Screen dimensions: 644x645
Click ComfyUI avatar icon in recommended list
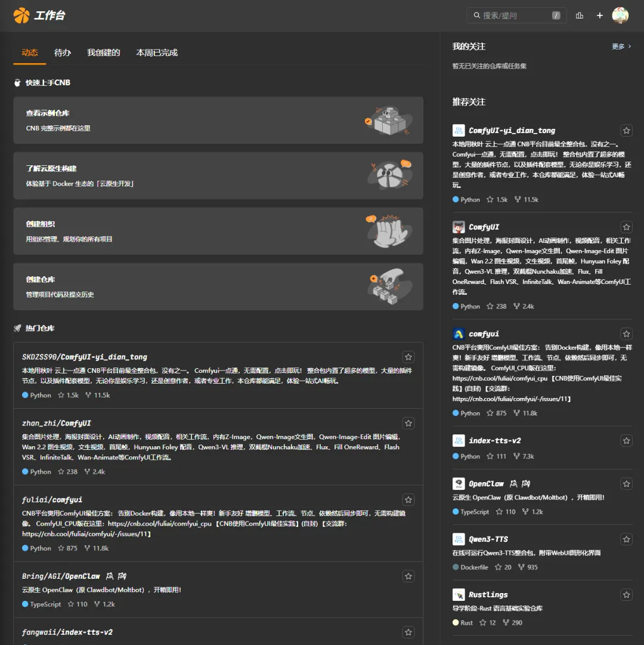tap(459, 227)
